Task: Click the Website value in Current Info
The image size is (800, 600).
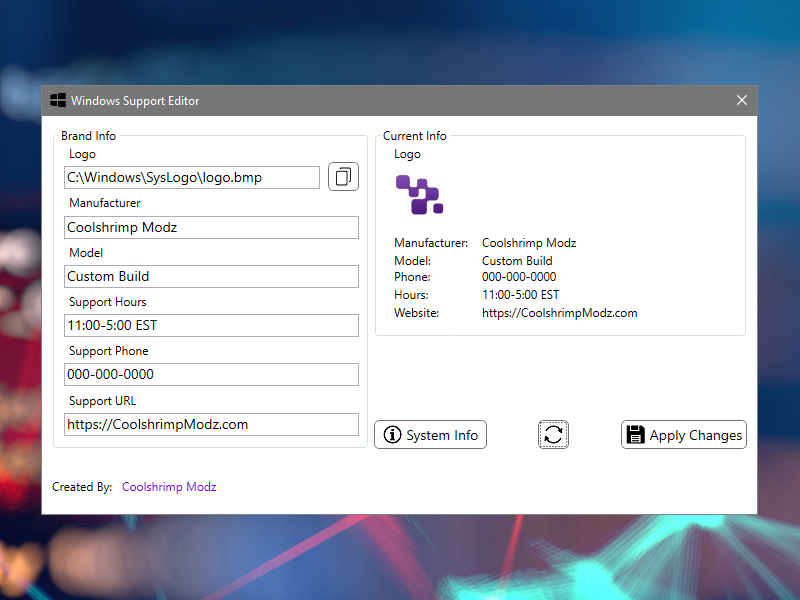Action: pyautogui.click(x=559, y=313)
